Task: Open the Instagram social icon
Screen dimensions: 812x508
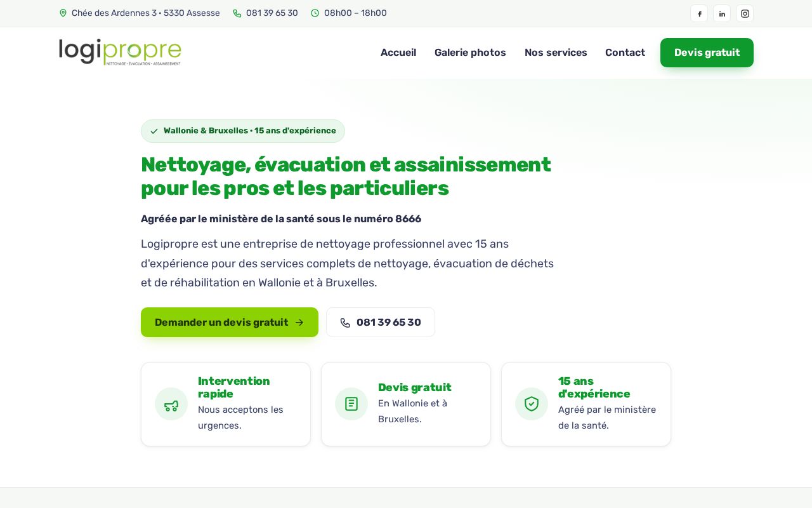Action: [x=745, y=13]
